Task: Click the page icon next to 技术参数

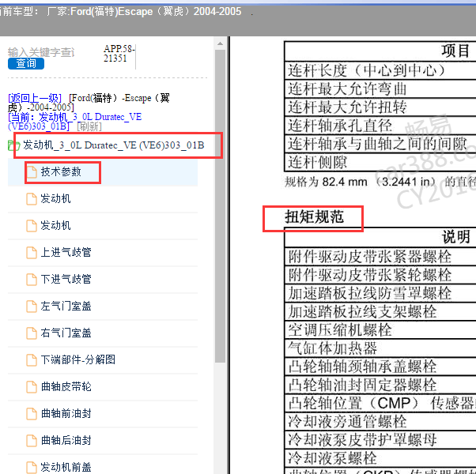Action: (x=32, y=172)
